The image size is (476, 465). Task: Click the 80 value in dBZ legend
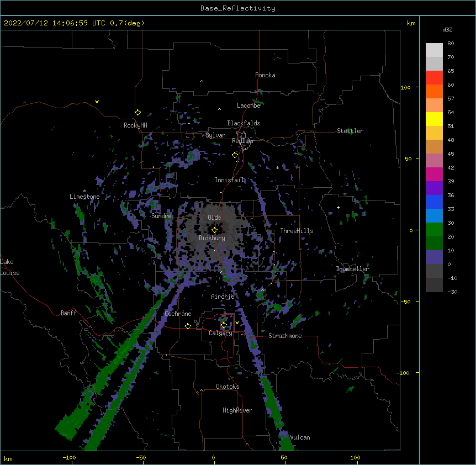451,44
